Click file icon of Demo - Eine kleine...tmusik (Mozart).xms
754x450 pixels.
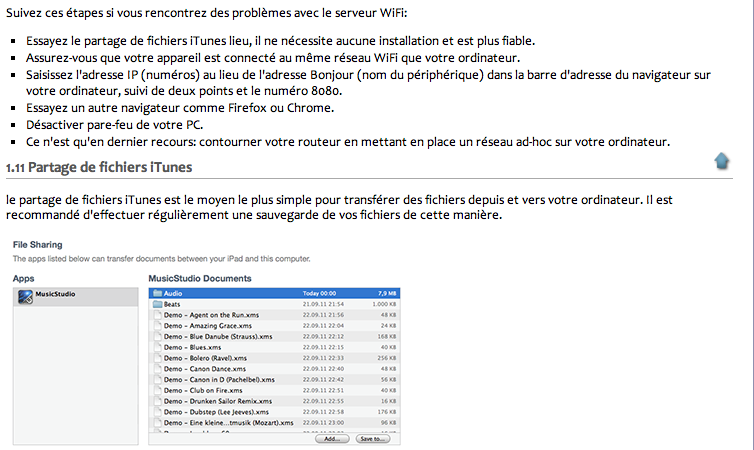[157, 423]
